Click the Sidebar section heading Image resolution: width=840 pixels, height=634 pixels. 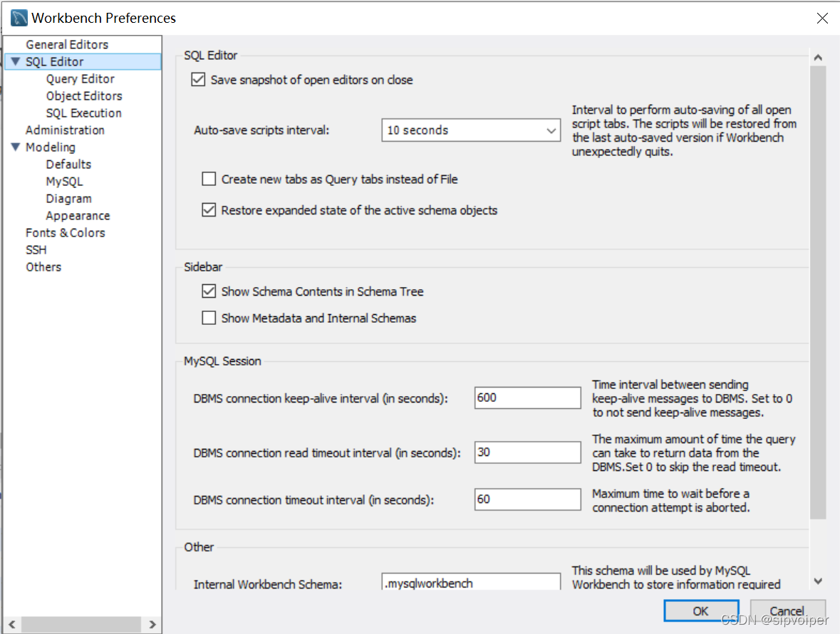pos(203,266)
